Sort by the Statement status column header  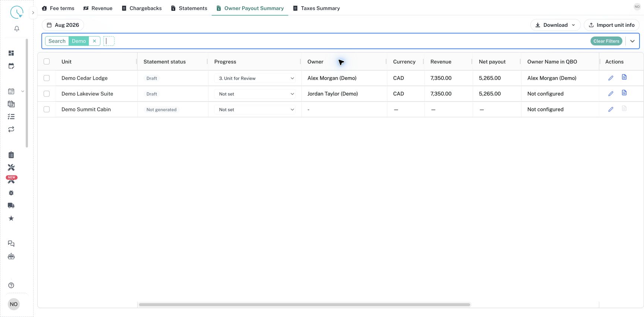[164, 61]
